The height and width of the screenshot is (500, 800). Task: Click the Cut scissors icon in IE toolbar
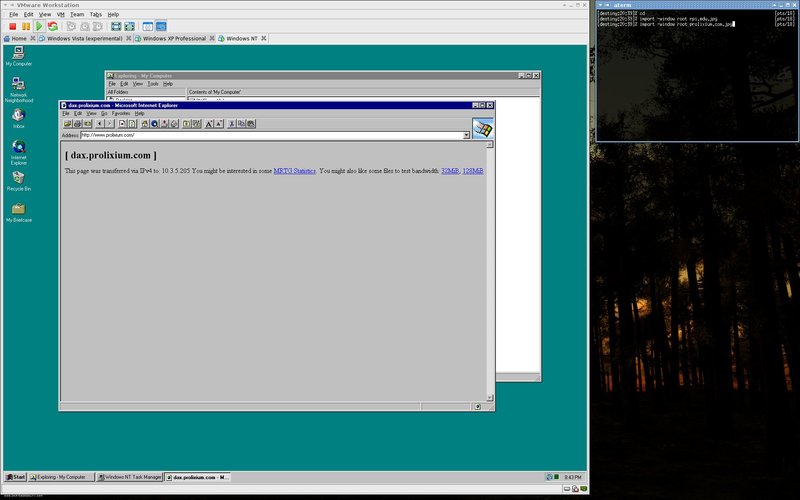[x=231, y=124]
